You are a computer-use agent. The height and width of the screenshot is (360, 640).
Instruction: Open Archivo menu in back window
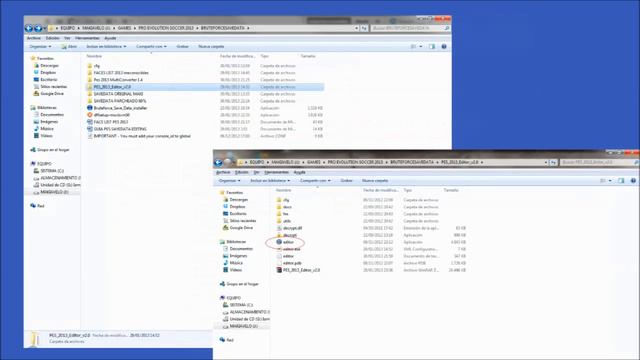(33, 38)
